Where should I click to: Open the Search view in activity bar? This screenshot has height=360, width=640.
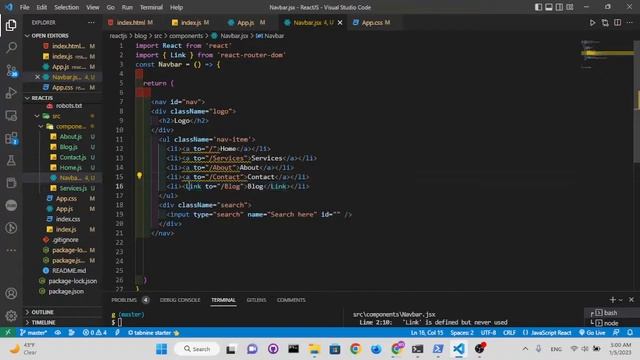pyautogui.click(x=11, y=48)
